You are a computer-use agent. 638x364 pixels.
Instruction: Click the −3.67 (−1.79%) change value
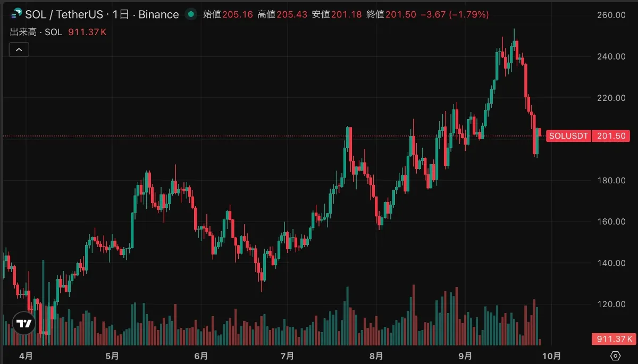(455, 15)
